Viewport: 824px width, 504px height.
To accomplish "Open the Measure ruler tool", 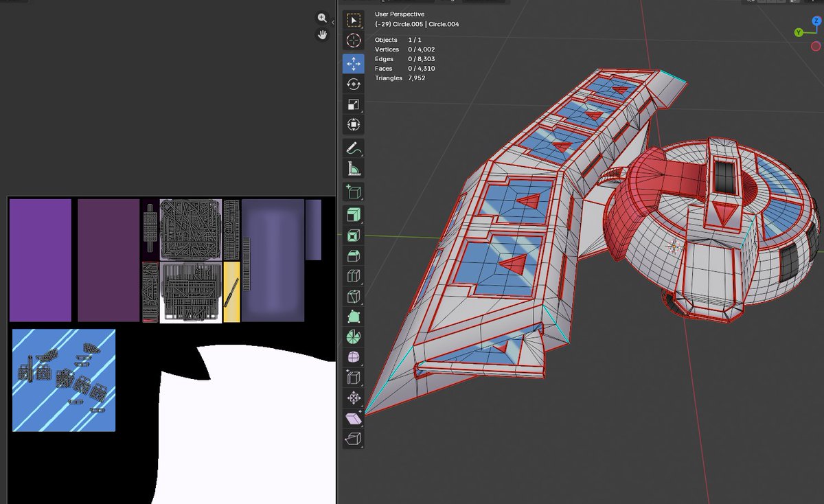I will click(x=353, y=168).
